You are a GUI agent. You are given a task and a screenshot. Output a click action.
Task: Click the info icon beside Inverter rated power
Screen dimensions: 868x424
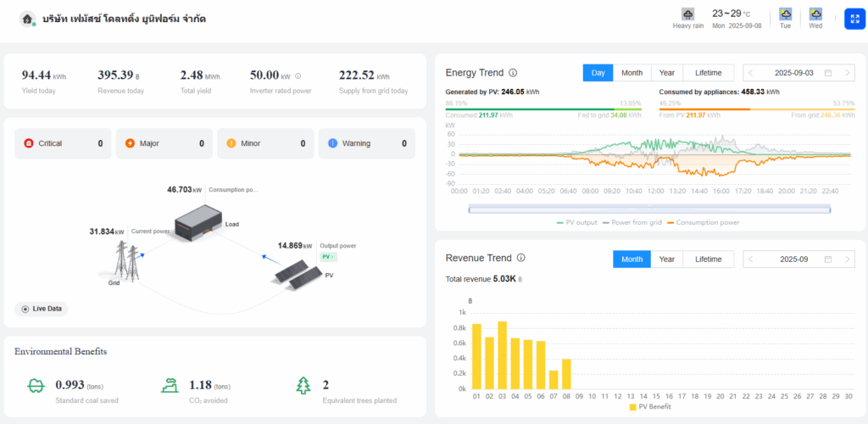298,75
